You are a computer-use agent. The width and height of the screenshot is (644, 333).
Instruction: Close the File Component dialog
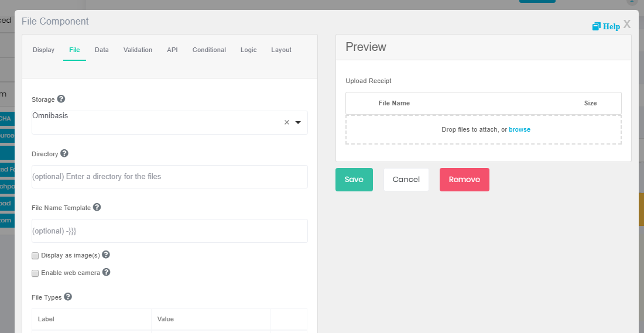627,24
